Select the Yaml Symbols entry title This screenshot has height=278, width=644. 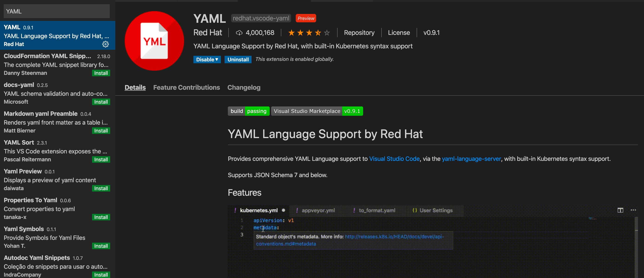pyautogui.click(x=24, y=229)
